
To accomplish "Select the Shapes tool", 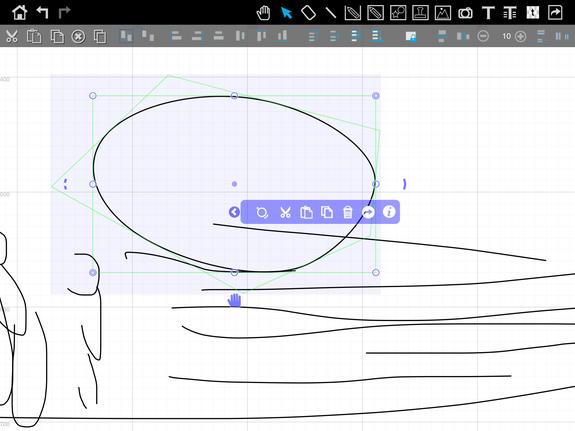I will coord(398,13).
